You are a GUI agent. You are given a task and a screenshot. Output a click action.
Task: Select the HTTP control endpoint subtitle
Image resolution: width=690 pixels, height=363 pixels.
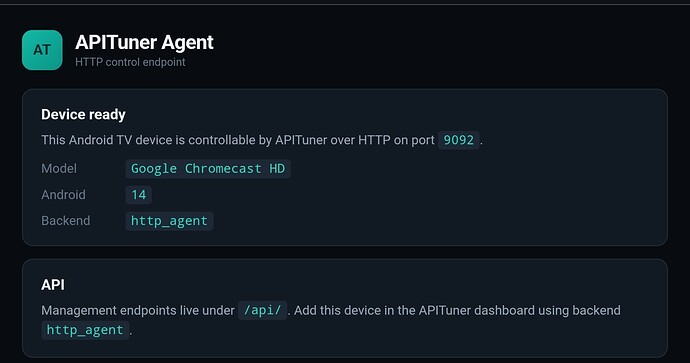pyautogui.click(x=130, y=62)
